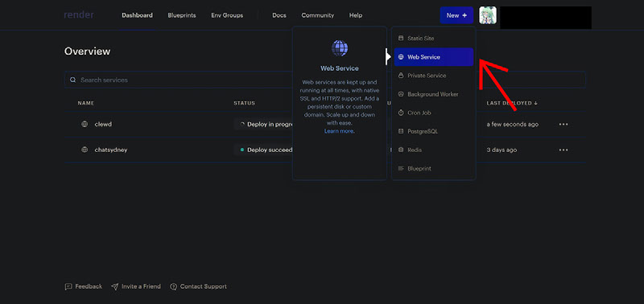The height and width of the screenshot is (304, 644).
Task: Open the Feedback link
Action: point(84,286)
